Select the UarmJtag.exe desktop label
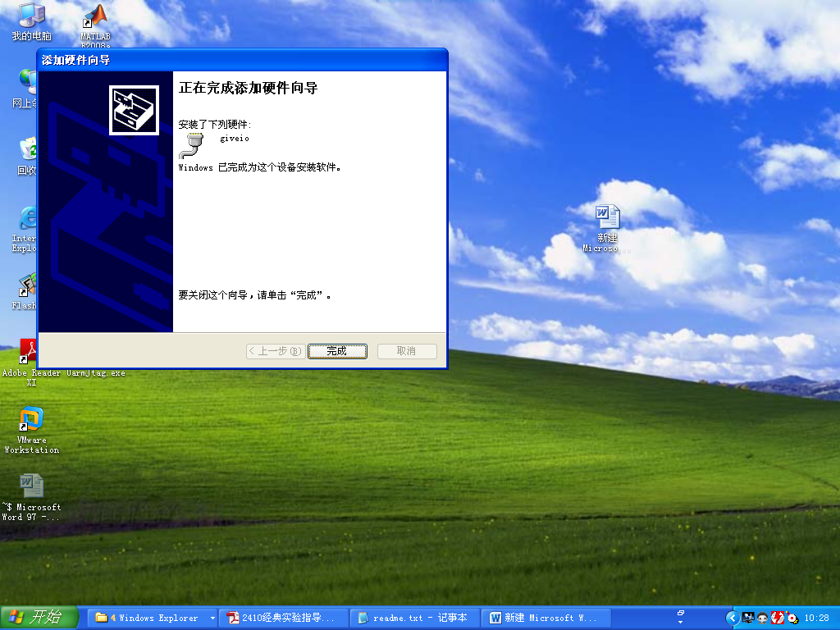840x630 pixels. 96,373
